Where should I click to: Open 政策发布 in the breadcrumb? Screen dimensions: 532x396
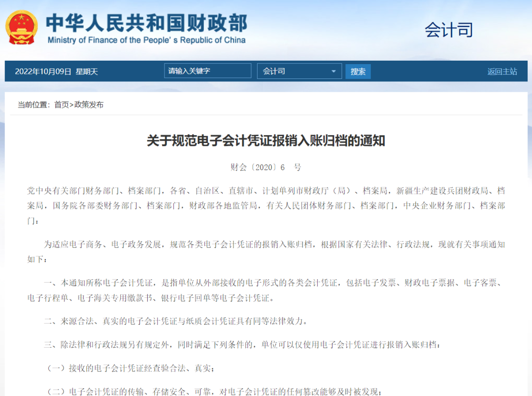[89, 105]
